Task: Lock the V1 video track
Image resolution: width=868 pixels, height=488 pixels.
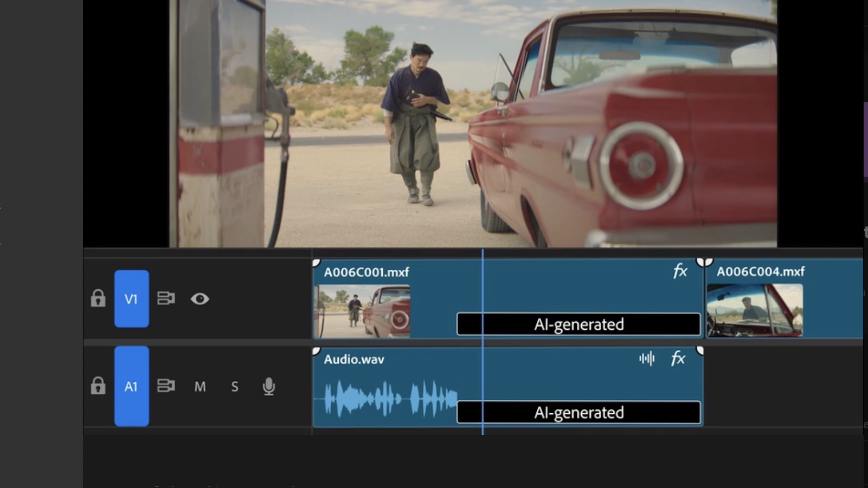Action: (98, 298)
